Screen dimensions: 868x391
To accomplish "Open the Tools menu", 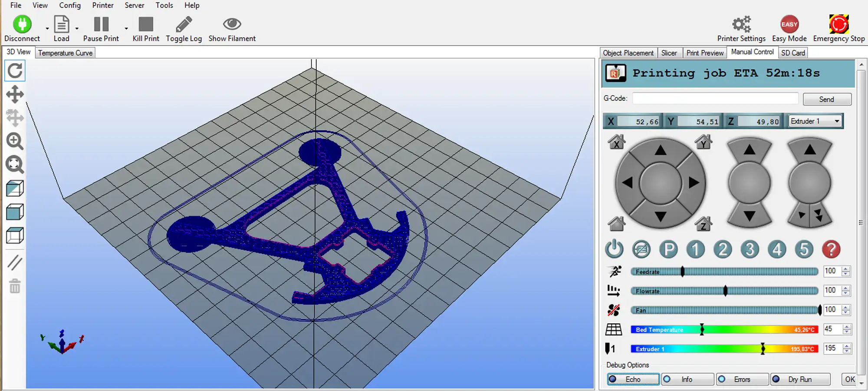I will click(164, 5).
